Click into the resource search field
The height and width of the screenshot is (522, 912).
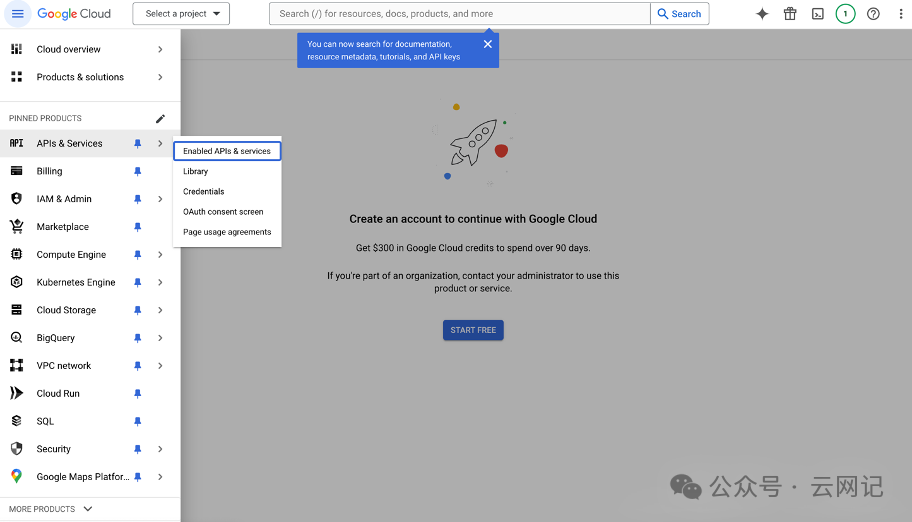click(x=460, y=14)
